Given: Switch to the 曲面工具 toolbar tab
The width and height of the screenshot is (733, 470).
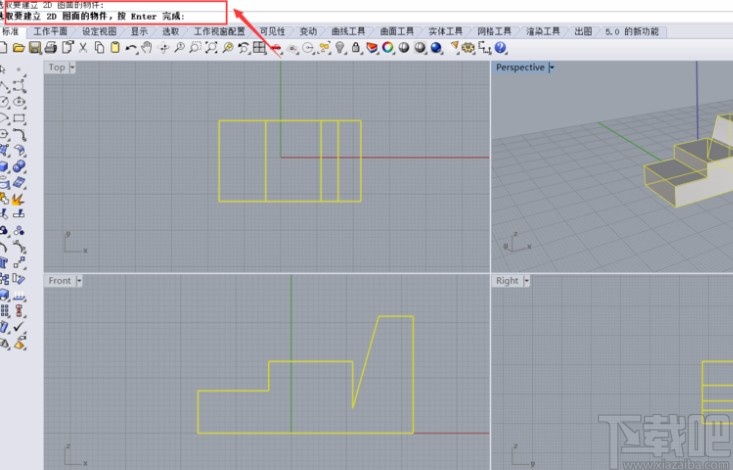Looking at the screenshot, I should (397, 31).
